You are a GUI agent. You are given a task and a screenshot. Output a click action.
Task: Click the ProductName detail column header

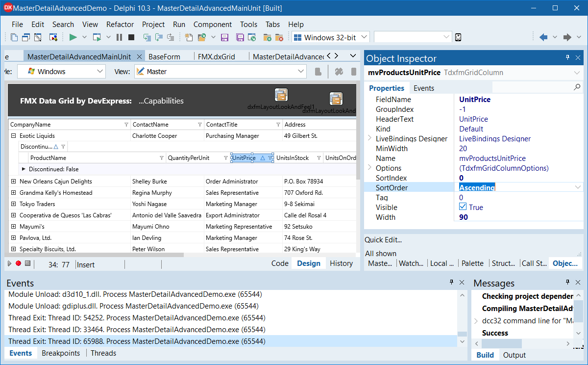pos(97,158)
